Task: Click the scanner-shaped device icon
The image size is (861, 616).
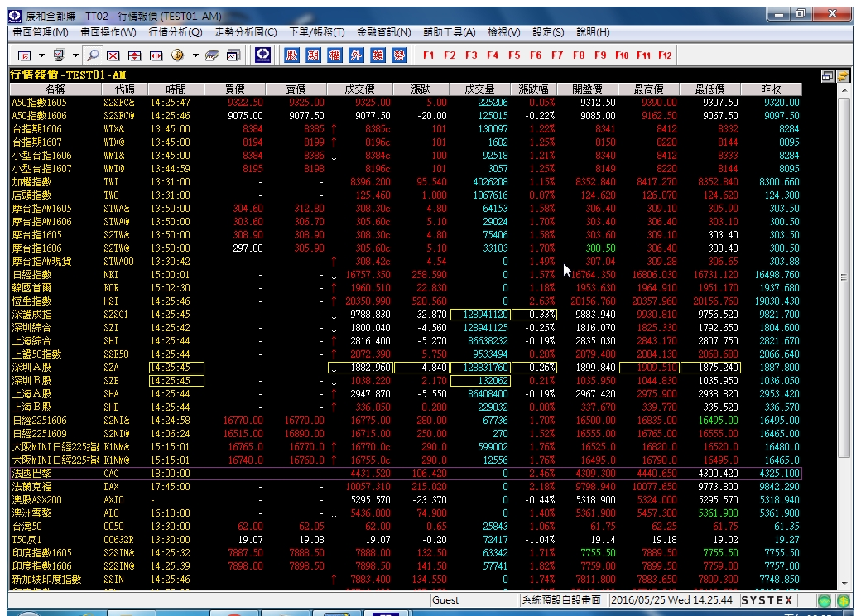Action: point(212,55)
